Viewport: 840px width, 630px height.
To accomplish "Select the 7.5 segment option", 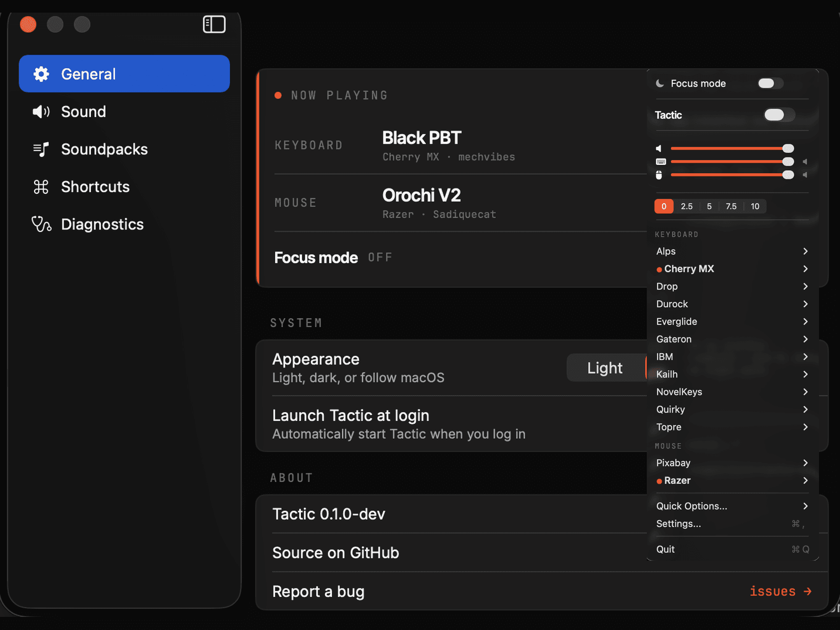I will pyautogui.click(x=731, y=206).
